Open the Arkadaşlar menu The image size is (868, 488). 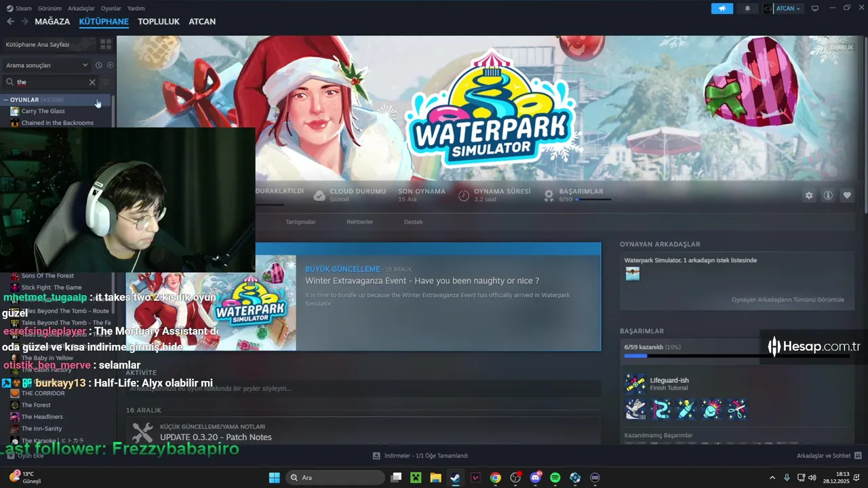[x=81, y=8]
